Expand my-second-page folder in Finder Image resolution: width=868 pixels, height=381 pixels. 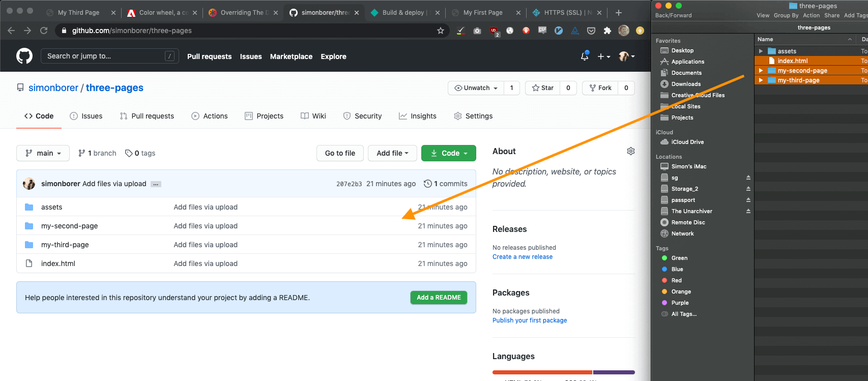point(761,70)
